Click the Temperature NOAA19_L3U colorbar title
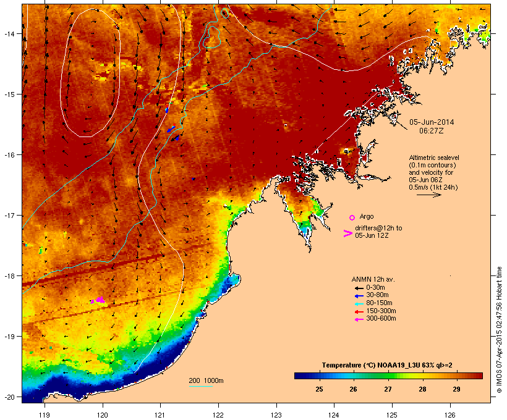This screenshot has width=507, height=420. (x=387, y=365)
